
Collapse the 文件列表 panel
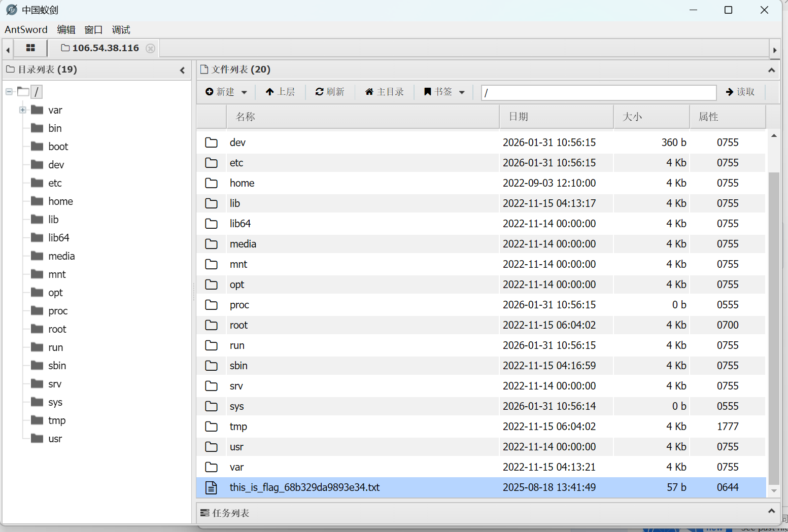point(771,70)
